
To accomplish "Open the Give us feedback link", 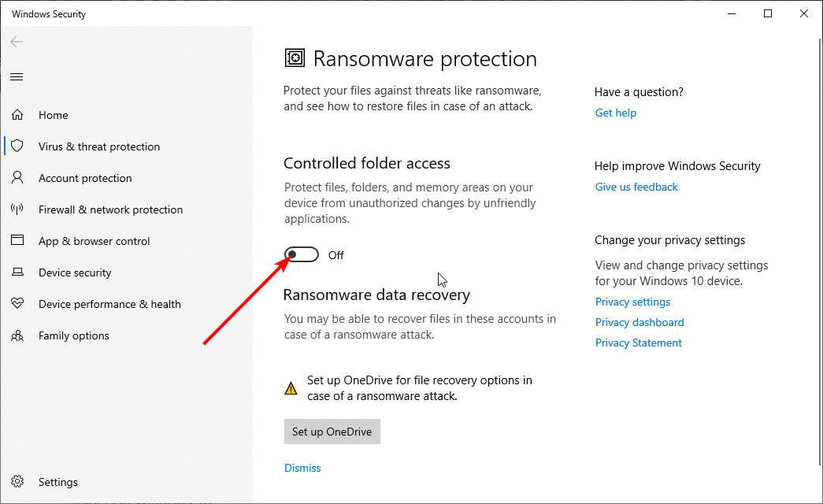I will (636, 187).
